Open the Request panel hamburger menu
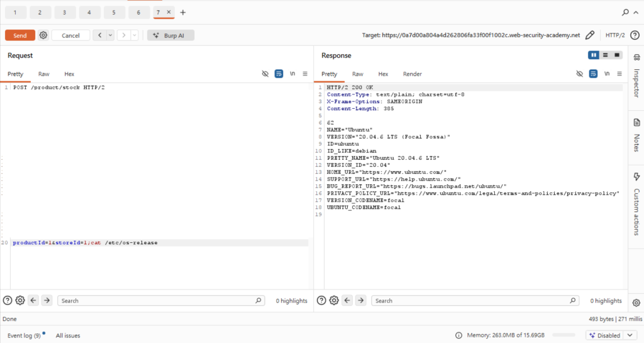Image resolution: width=644 pixels, height=343 pixels. pos(305,74)
